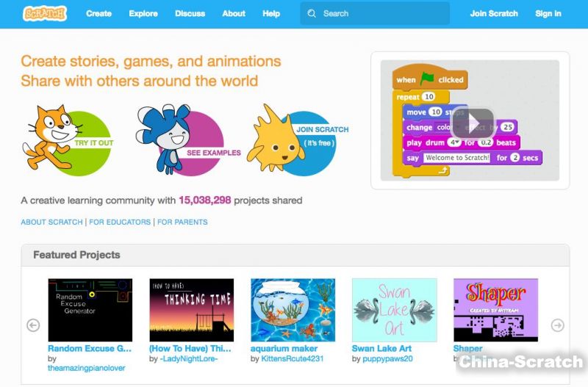Screen dimensions: 588x387
Task: Open the Swan Lake Art project thumbnail
Action: click(394, 309)
